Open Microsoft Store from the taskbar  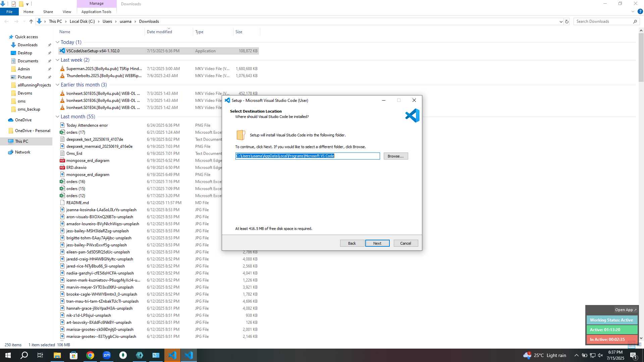(x=73, y=355)
